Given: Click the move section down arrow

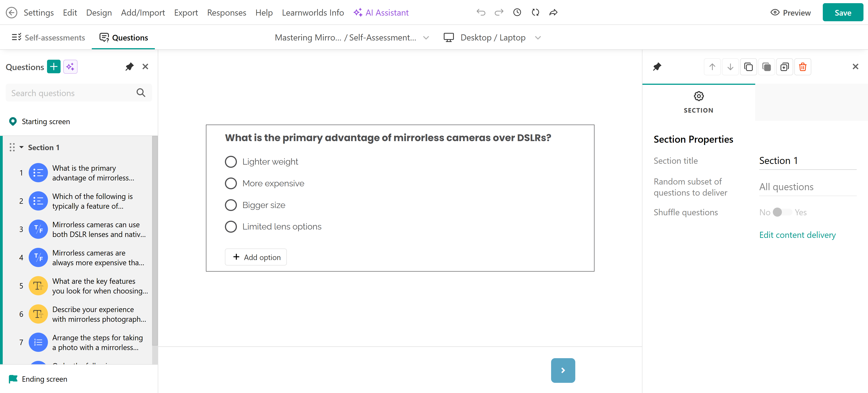Looking at the screenshot, I should point(730,67).
